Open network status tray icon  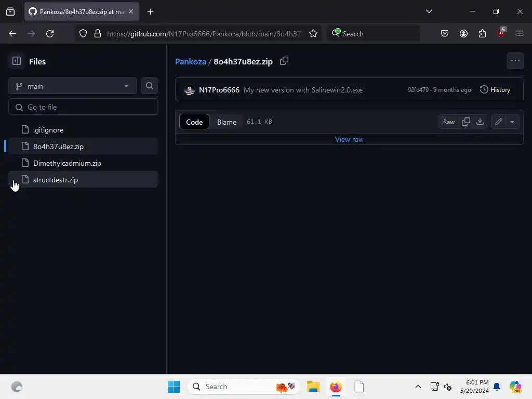click(434, 387)
